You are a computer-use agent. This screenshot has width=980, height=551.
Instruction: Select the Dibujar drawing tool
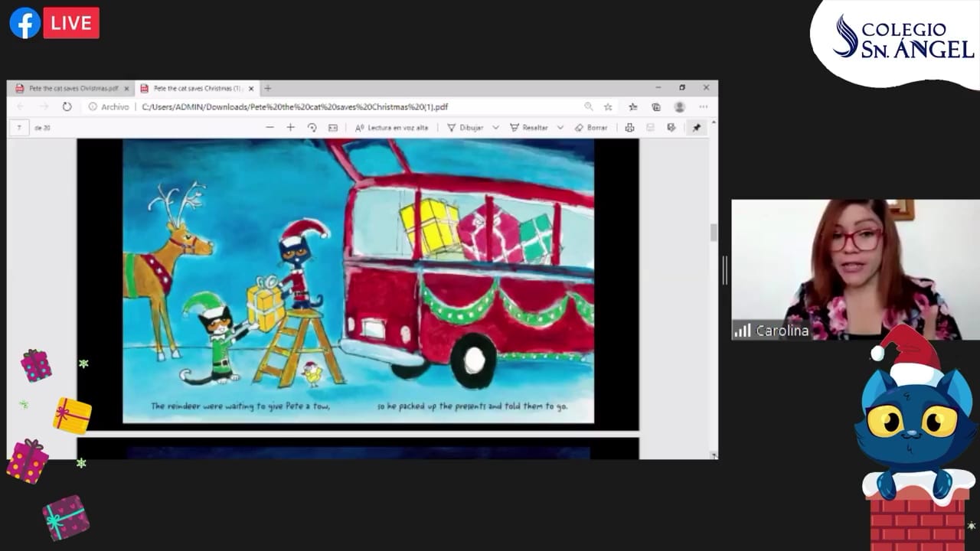(465, 128)
